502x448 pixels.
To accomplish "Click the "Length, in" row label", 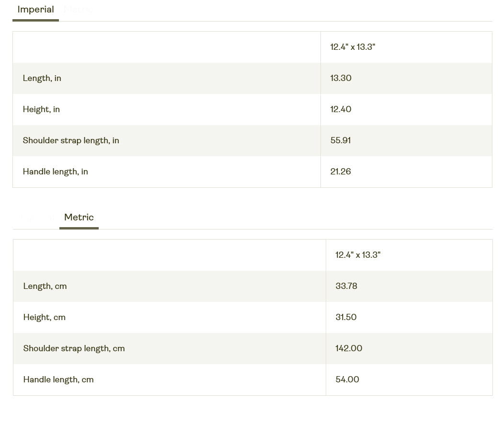I will [42, 78].
